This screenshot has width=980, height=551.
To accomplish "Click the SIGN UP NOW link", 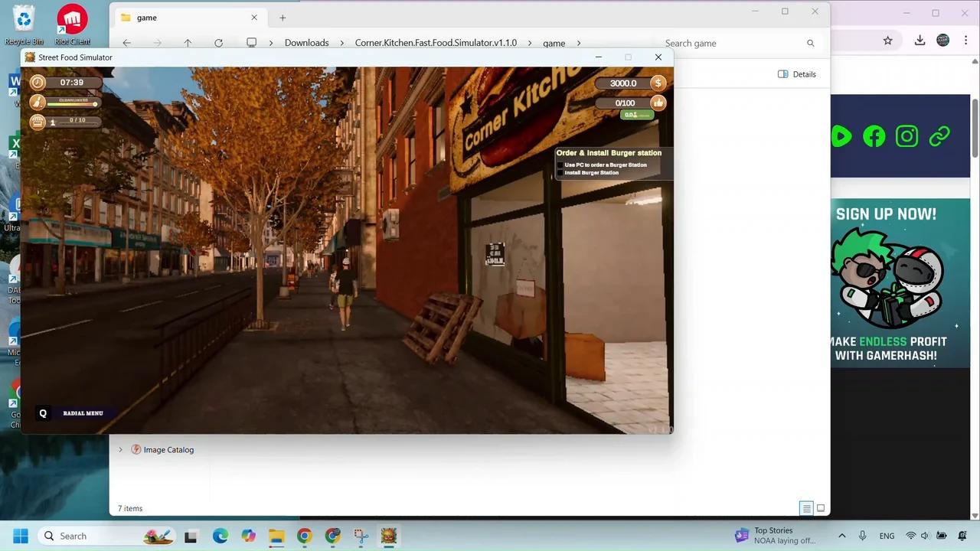I will pos(886,214).
